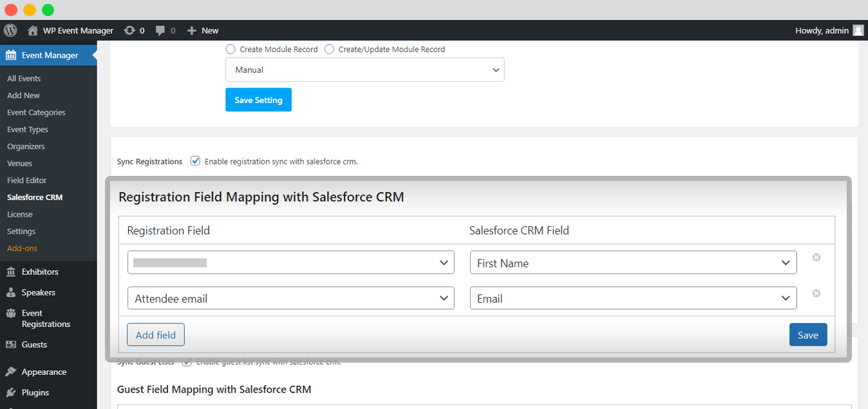Click the 'Registration Field' column header
868x409 pixels.
click(169, 231)
